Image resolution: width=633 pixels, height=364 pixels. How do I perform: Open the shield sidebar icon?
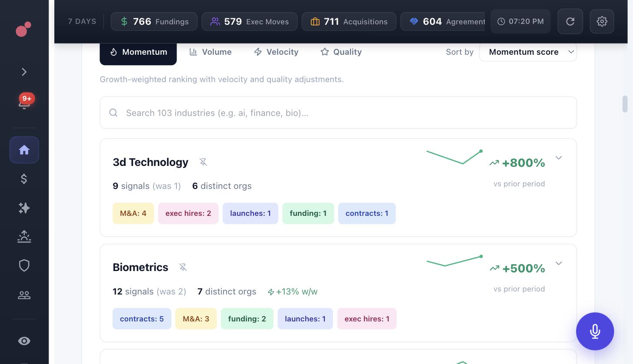click(24, 265)
